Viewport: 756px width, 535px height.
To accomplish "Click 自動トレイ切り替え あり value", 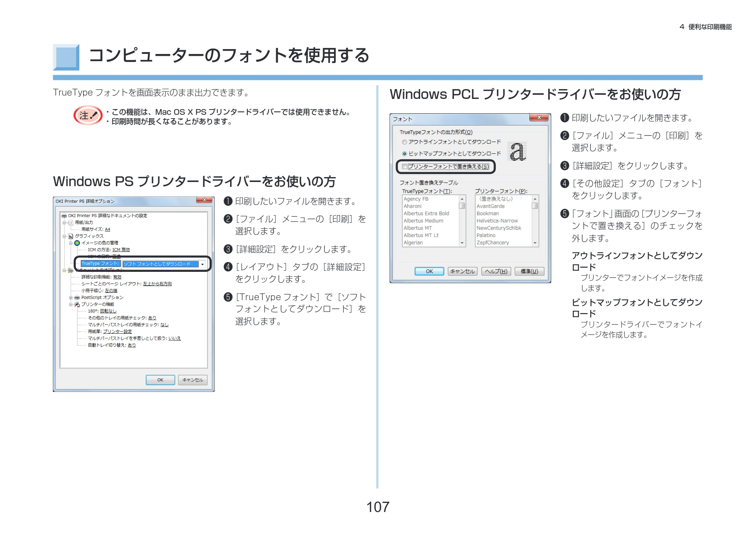I will [132, 345].
